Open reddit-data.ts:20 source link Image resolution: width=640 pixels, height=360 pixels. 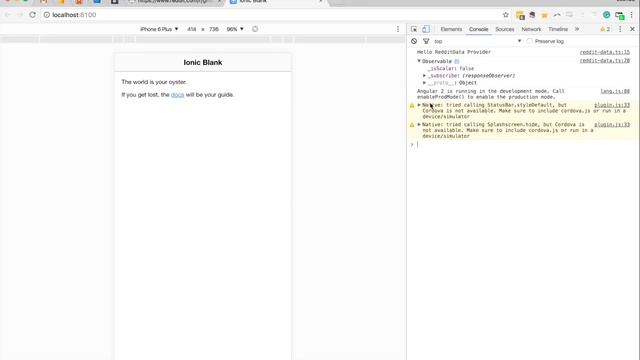click(604, 60)
